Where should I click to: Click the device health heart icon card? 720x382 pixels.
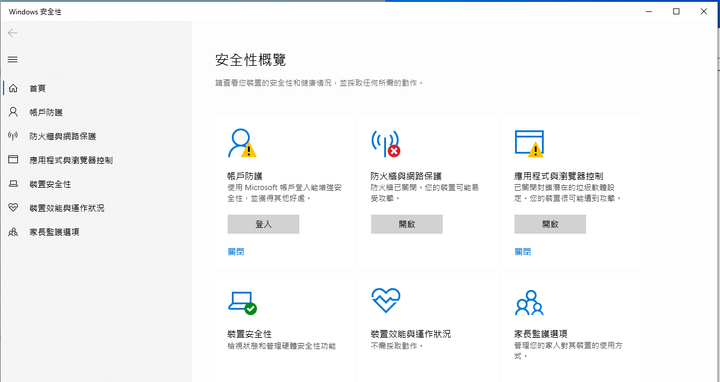pos(386,301)
